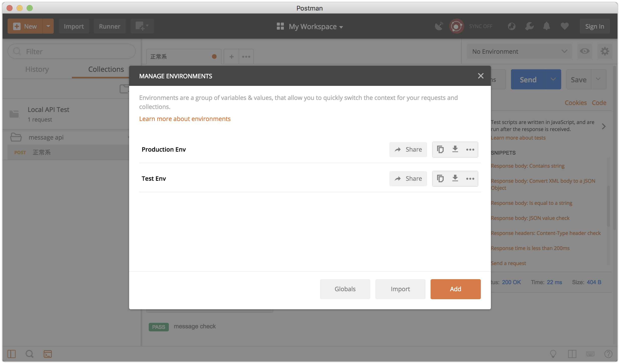This screenshot has width=620, height=364.
Task: Duplicate the Test Env environment
Action: point(440,178)
